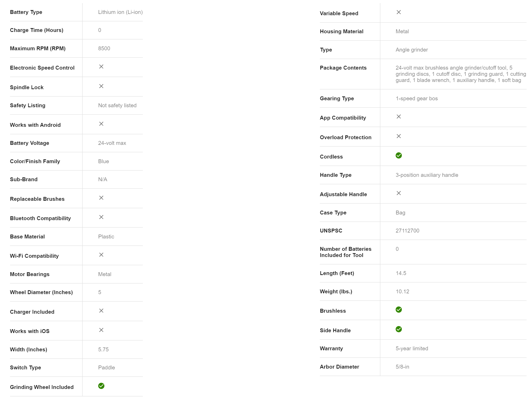Viewport: 532px width, 407px height.
Task: Click the X icon beside Bluetooth Compatibility
Action: 101,217
